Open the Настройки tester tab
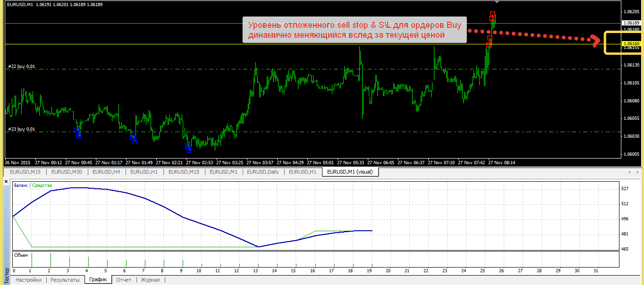The height and width of the screenshot is (285, 644). click(28, 280)
